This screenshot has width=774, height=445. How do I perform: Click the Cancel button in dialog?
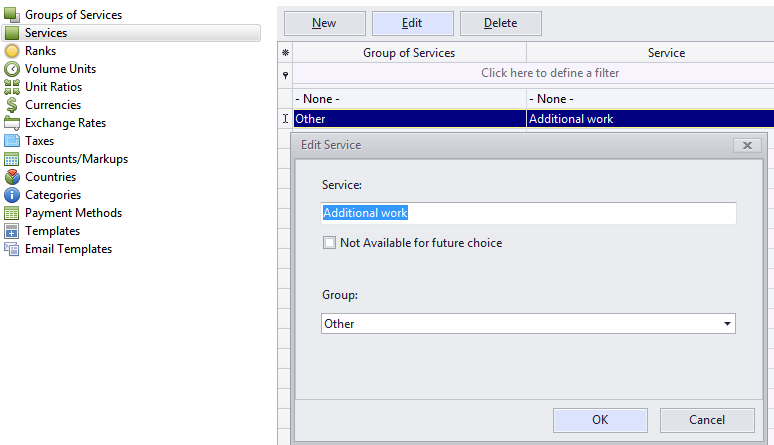[707, 420]
